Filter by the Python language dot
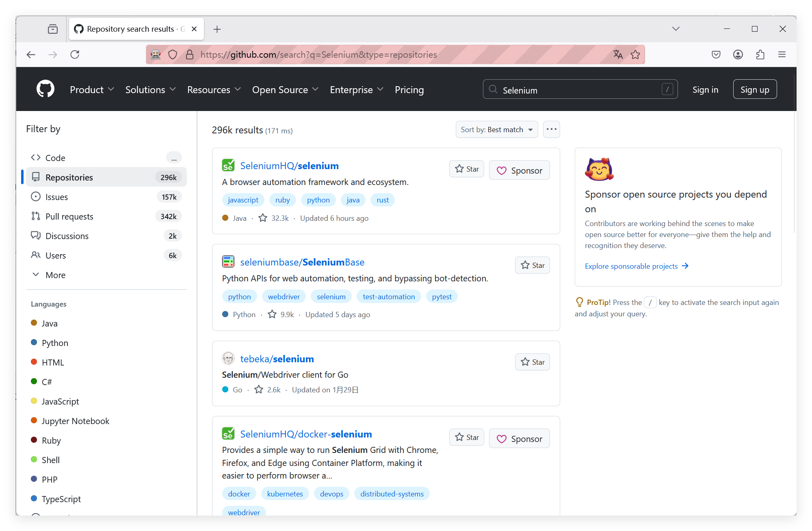Viewport: 812px width, 531px height. [34, 343]
